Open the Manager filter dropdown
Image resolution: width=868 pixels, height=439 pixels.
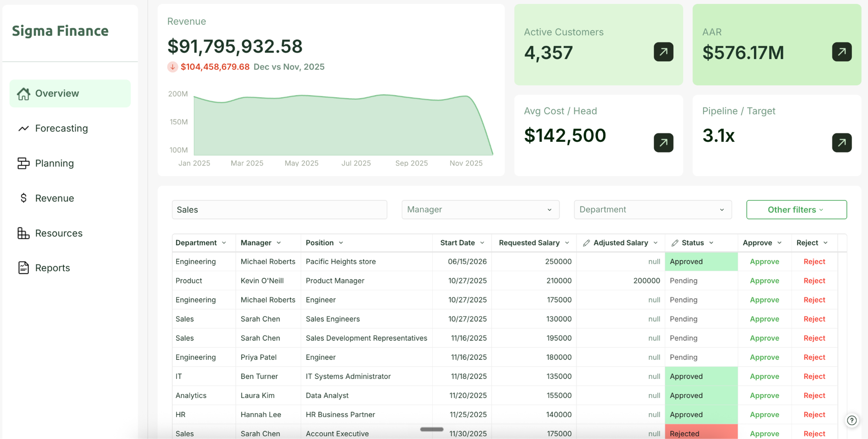pos(480,209)
